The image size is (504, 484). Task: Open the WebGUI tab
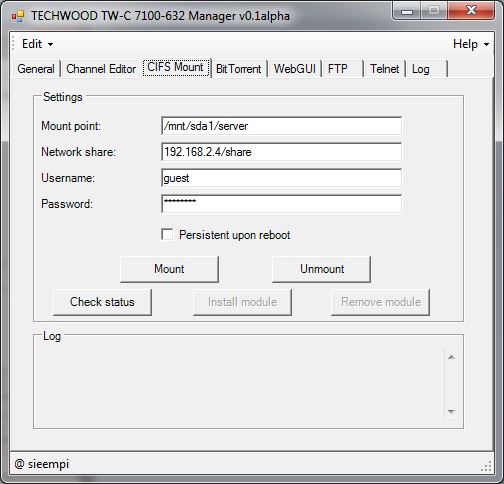pos(295,69)
